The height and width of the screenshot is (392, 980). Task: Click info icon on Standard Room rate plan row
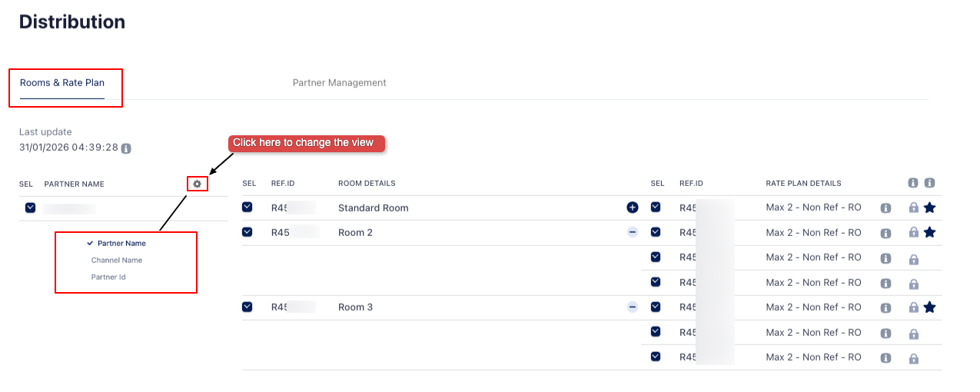(885, 208)
